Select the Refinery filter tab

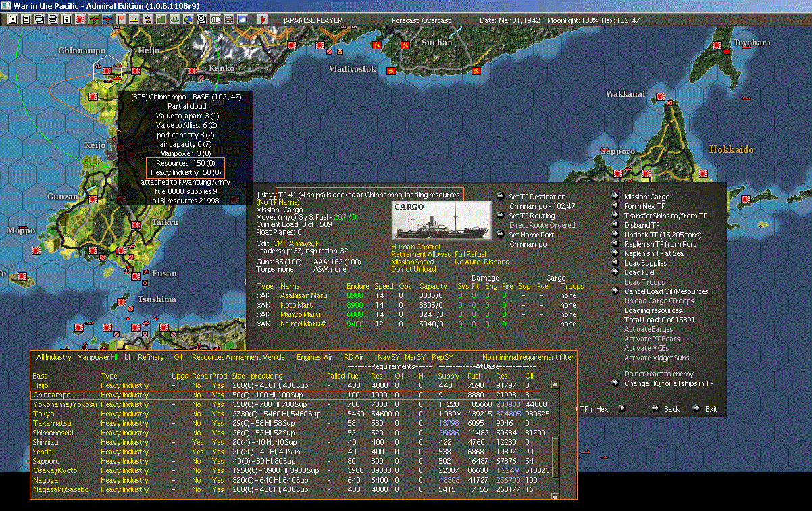(151, 357)
